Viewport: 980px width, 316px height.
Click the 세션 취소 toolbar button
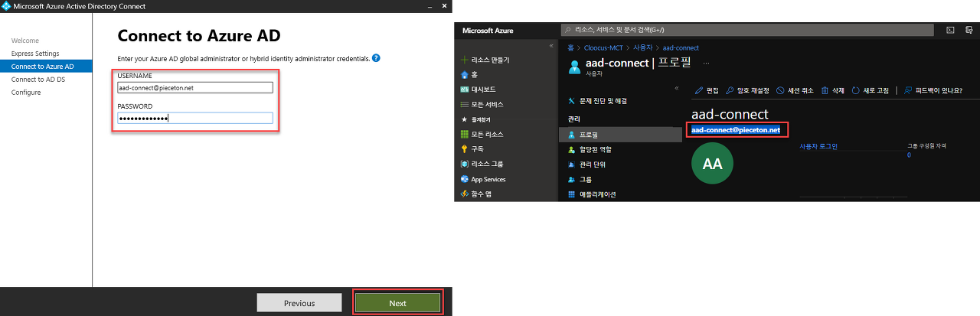[795, 90]
